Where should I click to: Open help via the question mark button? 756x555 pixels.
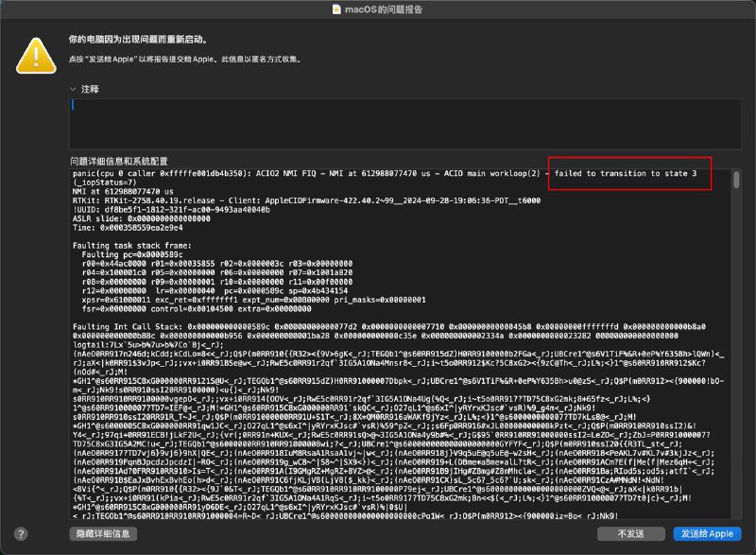[21, 534]
